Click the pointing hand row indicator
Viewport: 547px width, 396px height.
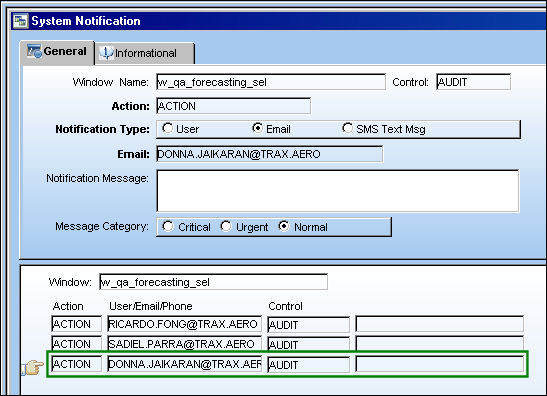(x=32, y=367)
